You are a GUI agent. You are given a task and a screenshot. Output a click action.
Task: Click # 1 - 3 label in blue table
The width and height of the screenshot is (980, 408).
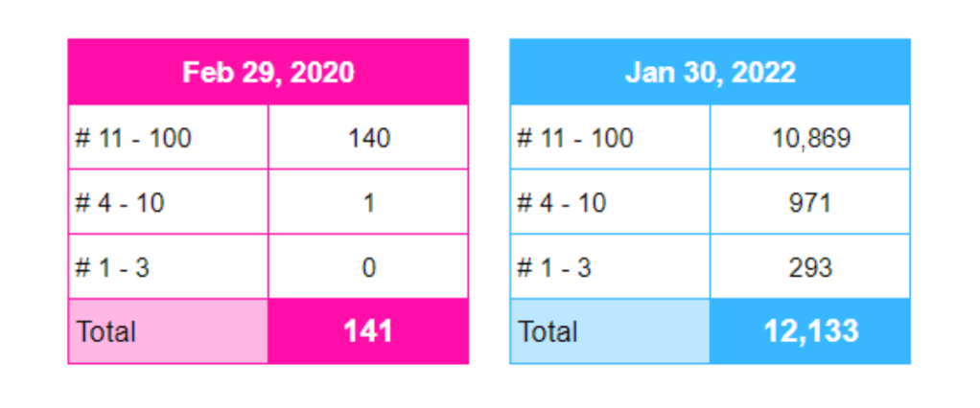[555, 267]
